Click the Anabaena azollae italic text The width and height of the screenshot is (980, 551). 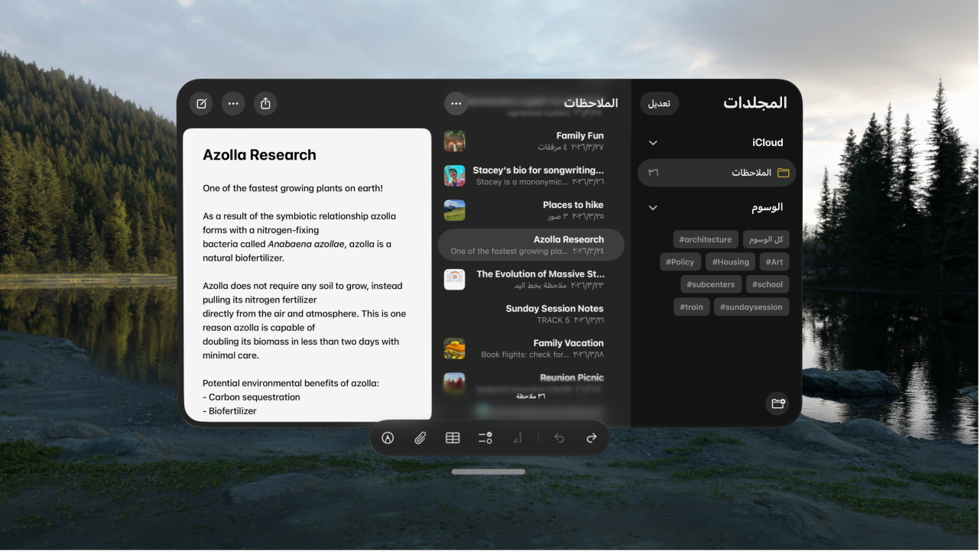(x=307, y=245)
